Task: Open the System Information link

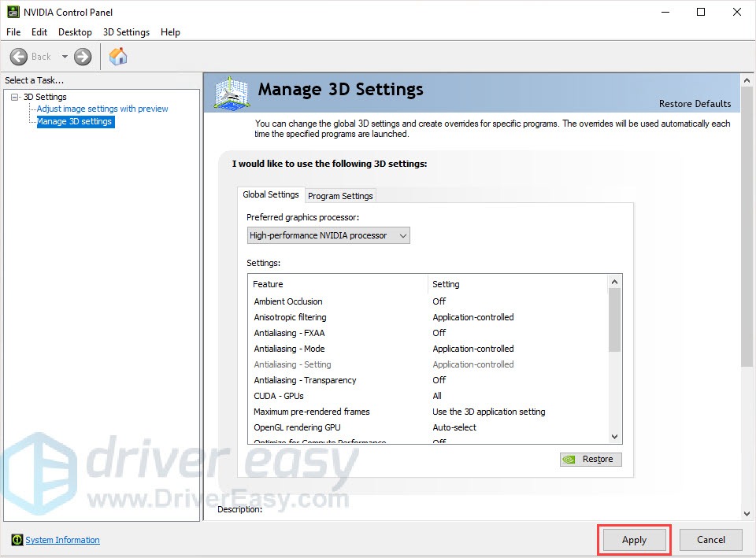Action: point(62,540)
